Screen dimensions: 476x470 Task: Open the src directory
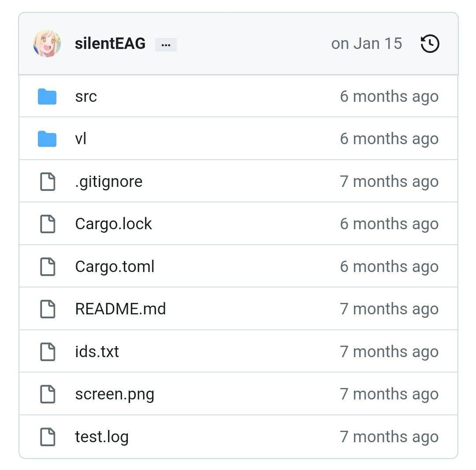[86, 97]
